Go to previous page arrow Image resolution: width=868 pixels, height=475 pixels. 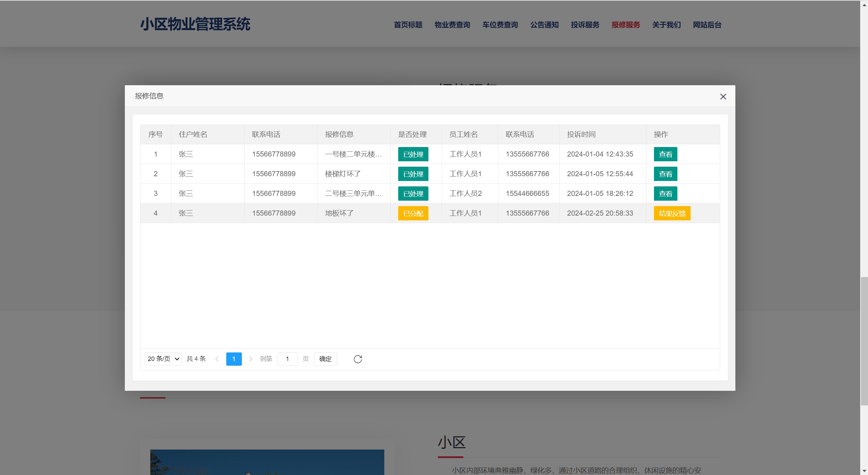coord(217,359)
